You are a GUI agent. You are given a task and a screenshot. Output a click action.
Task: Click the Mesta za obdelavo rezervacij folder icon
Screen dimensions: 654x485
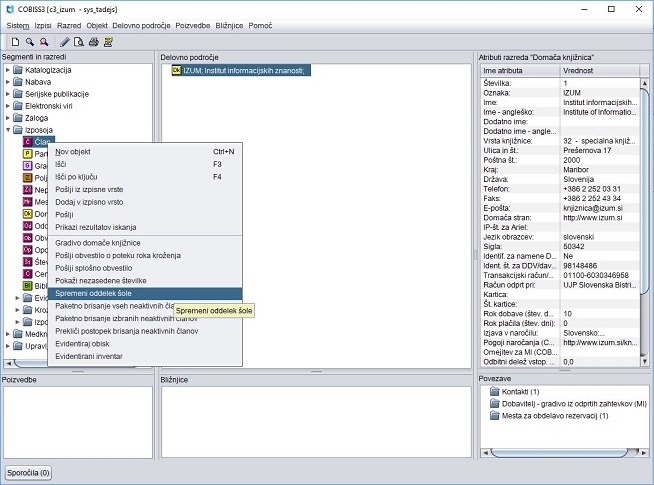(x=495, y=416)
